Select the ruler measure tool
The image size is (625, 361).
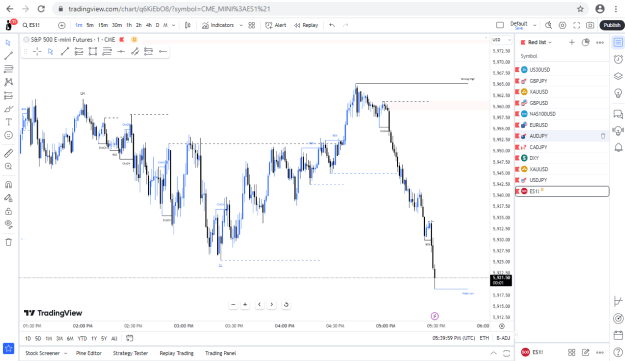pyautogui.click(x=8, y=153)
